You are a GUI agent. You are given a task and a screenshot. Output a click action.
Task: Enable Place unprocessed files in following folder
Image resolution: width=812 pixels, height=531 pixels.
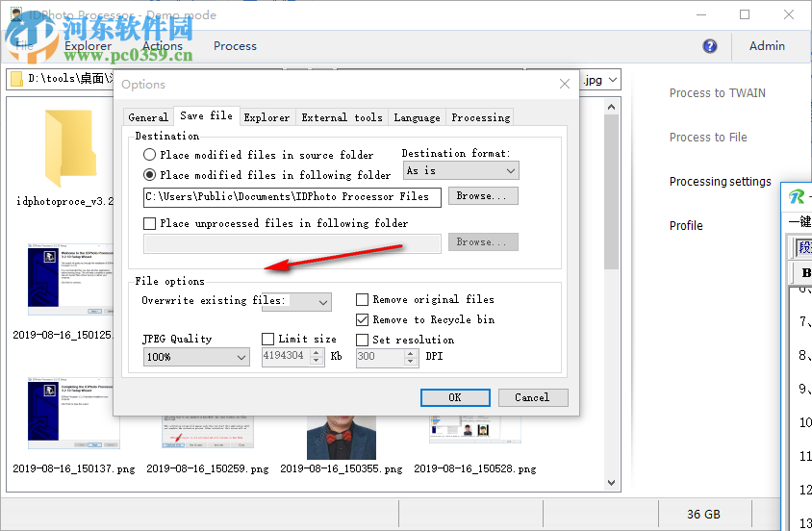(x=149, y=223)
